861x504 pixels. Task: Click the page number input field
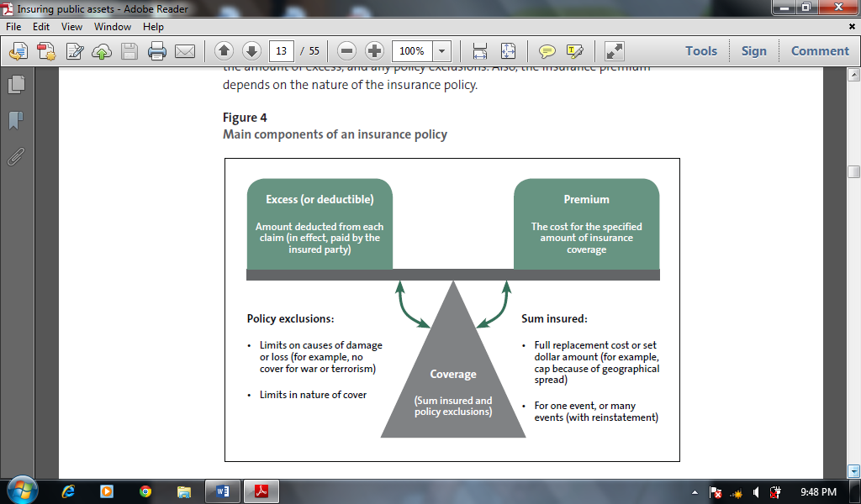click(x=281, y=51)
